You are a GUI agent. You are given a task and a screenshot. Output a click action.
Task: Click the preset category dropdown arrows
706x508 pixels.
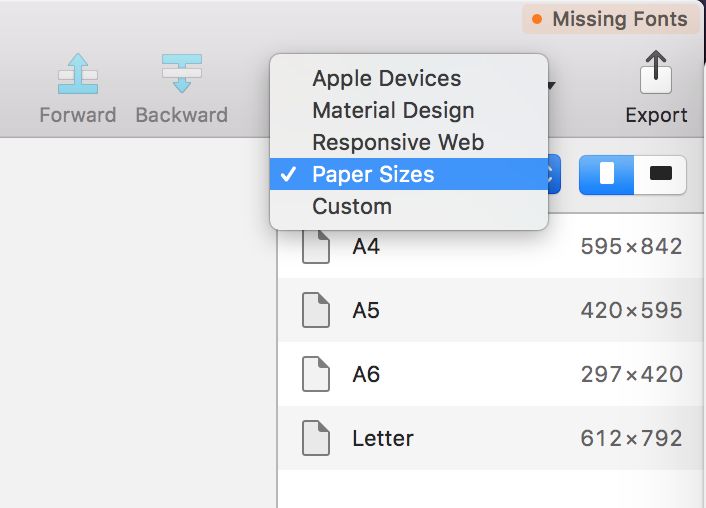[553, 174]
